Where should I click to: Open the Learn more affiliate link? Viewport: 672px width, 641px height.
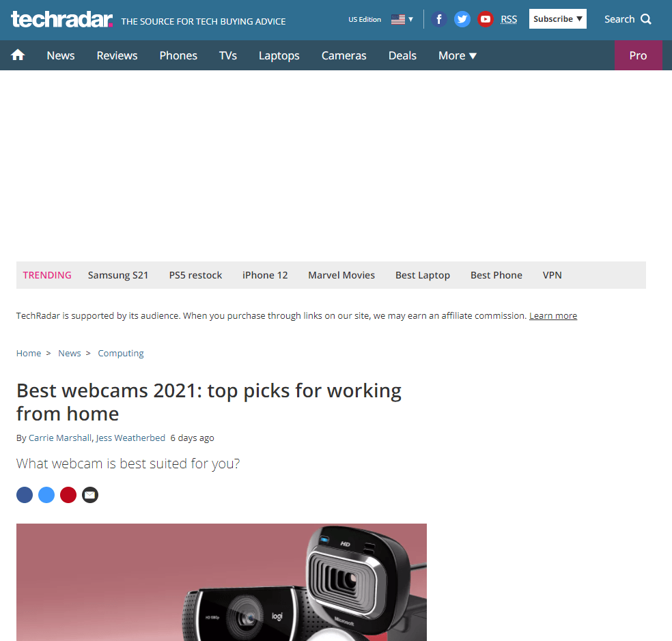[x=553, y=316]
